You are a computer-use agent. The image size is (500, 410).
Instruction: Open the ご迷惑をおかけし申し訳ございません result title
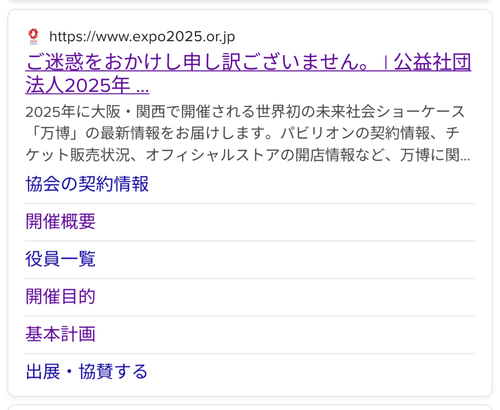(x=248, y=74)
